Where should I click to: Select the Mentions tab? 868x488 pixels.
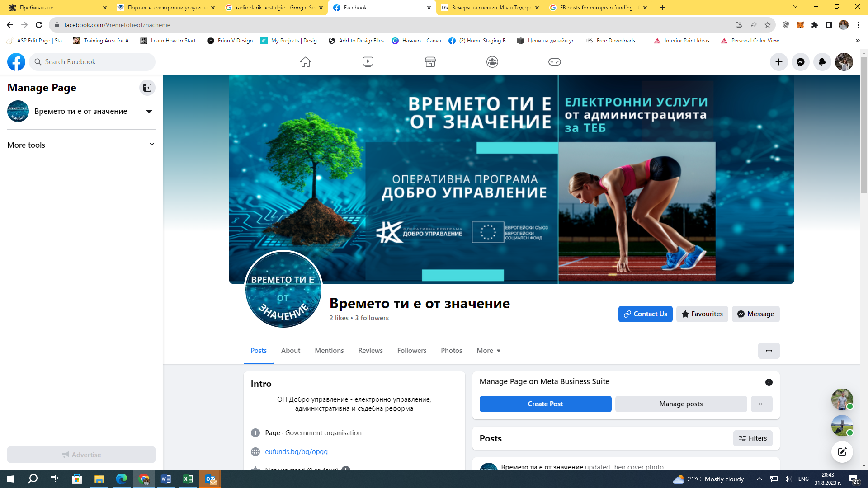pyautogui.click(x=329, y=351)
